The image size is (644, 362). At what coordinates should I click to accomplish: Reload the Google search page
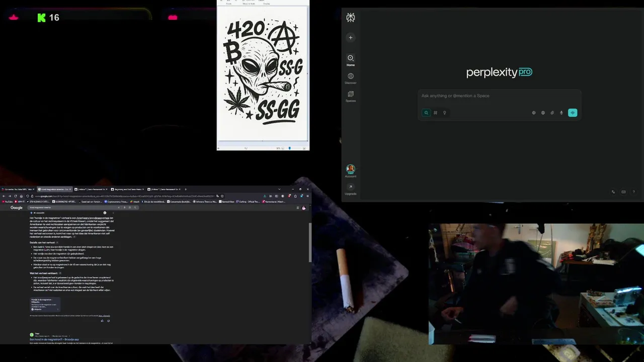click(16, 196)
